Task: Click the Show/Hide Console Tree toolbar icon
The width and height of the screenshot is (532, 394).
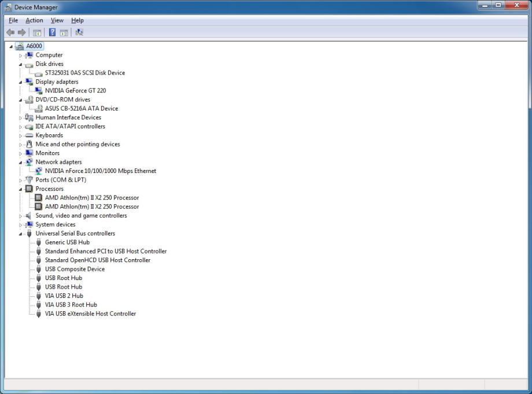Action: (37, 32)
